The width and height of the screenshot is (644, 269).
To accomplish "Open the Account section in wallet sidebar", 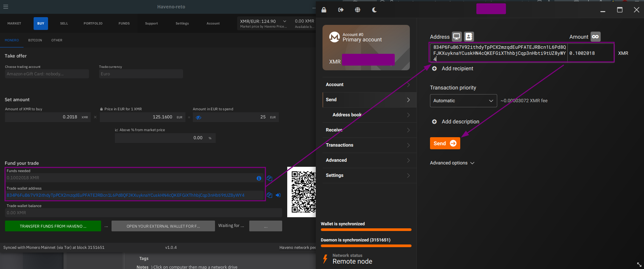I will click(x=370, y=85).
